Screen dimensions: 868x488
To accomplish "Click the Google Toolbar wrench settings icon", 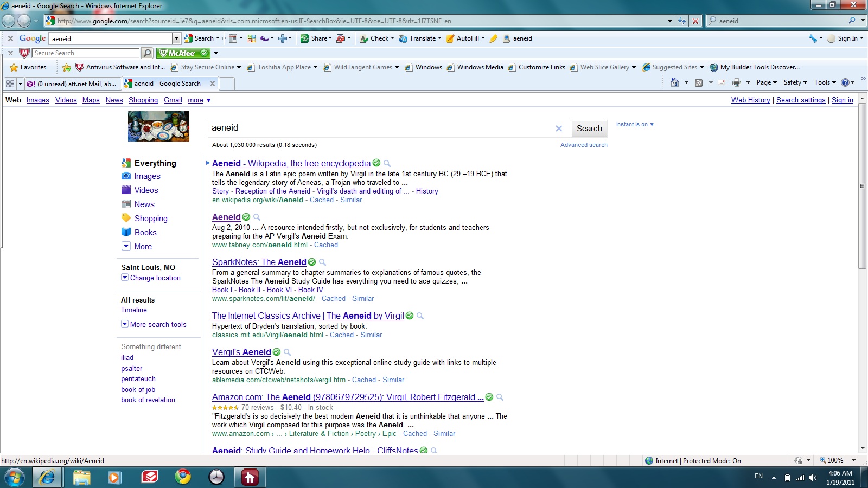I will [813, 38].
